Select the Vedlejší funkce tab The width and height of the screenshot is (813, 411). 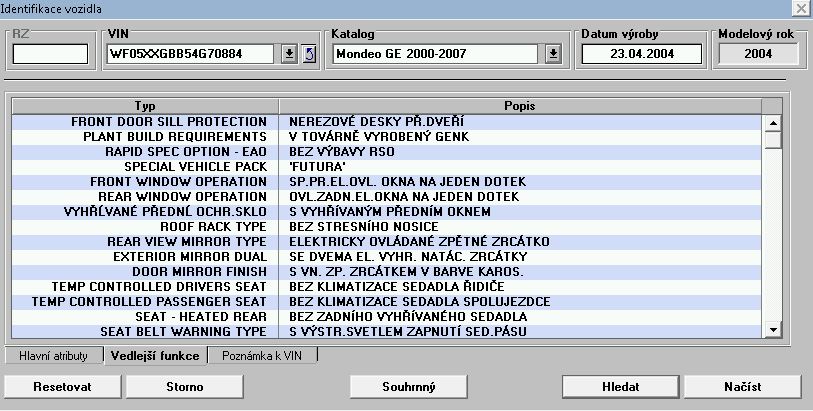155,355
